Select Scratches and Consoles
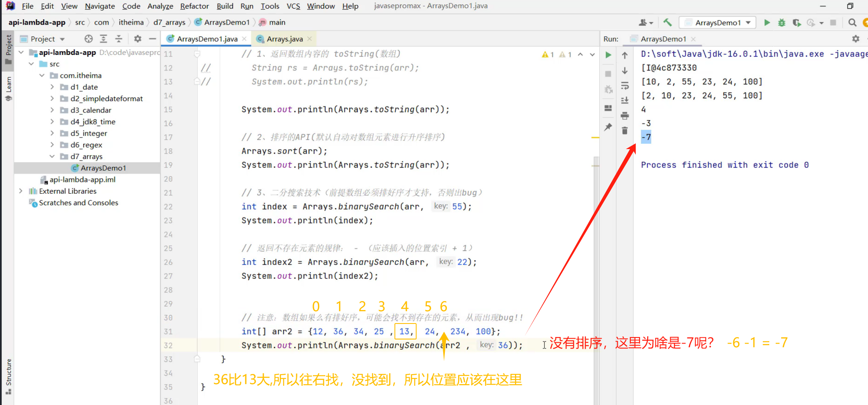The width and height of the screenshot is (868, 405). [78, 203]
